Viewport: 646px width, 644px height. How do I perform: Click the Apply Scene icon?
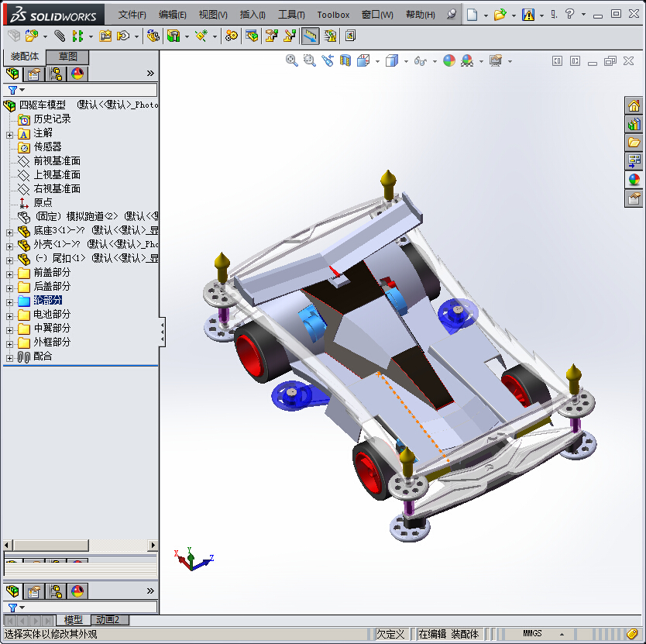point(467,61)
